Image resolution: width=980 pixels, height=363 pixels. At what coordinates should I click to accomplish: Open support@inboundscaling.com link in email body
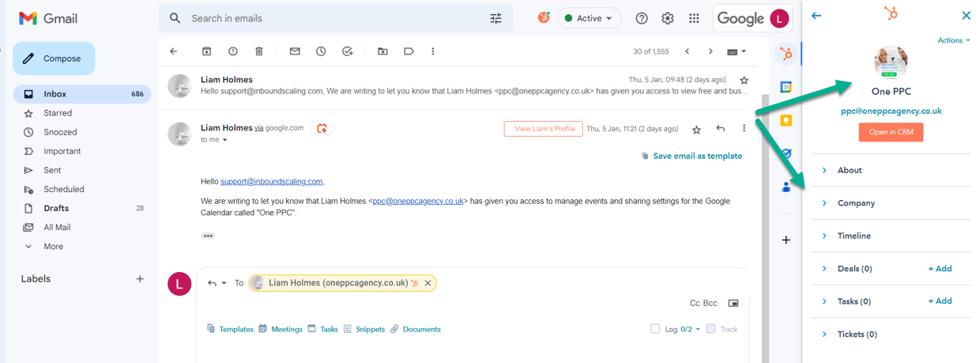point(272,182)
